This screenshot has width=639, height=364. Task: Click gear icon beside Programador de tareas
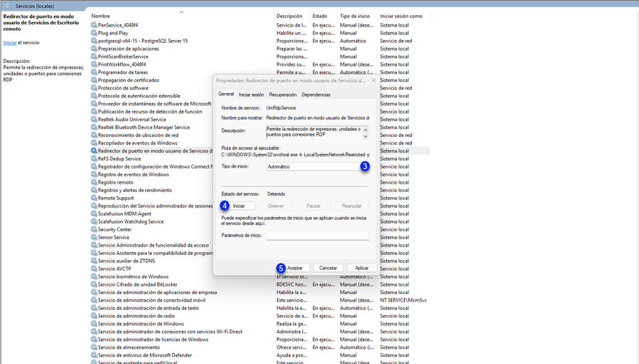94,72
